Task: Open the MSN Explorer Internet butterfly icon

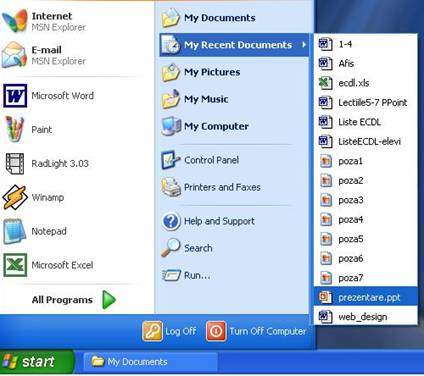Action: point(14,21)
